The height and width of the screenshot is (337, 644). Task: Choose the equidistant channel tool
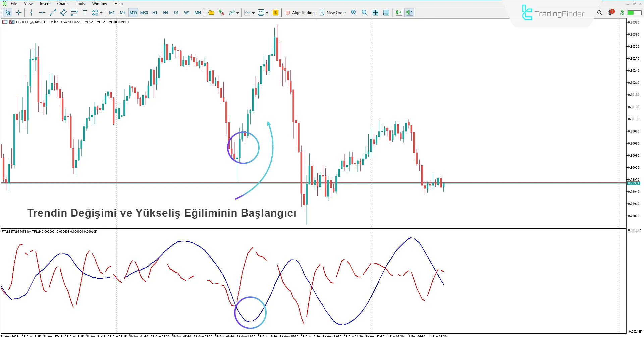point(63,13)
